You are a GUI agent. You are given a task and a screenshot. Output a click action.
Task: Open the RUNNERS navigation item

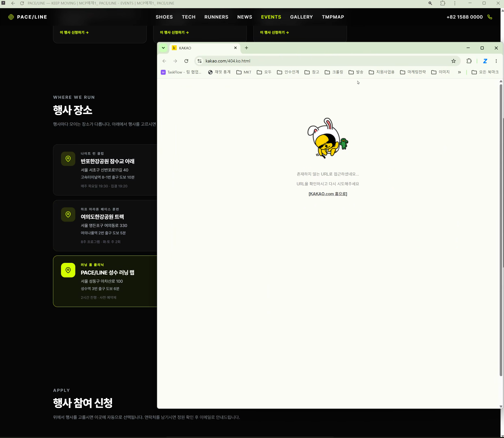(x=216, y=17)
